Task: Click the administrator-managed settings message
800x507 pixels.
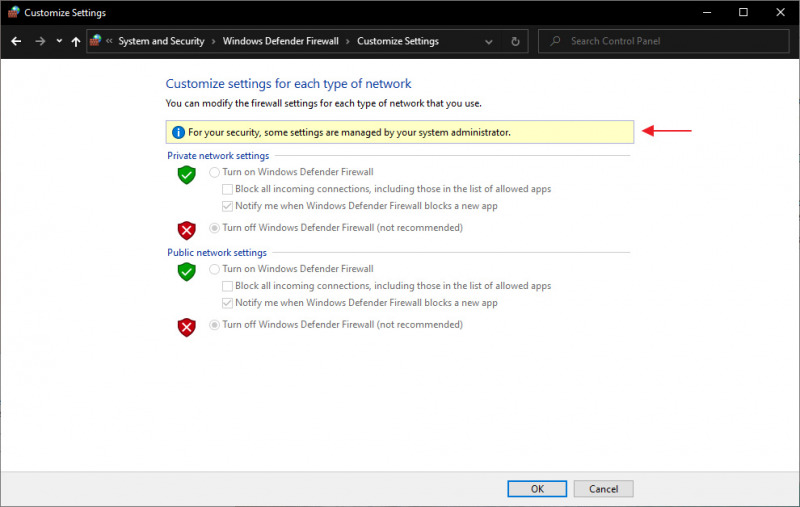Action: [x=349, y=133]
